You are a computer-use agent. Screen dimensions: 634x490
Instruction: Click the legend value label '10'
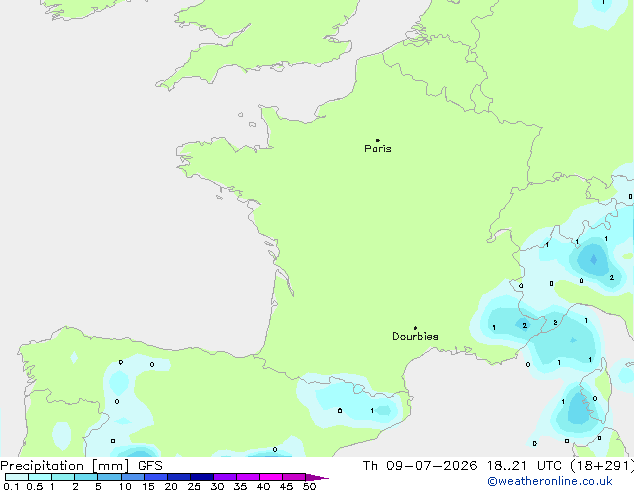tap(125, 486)
